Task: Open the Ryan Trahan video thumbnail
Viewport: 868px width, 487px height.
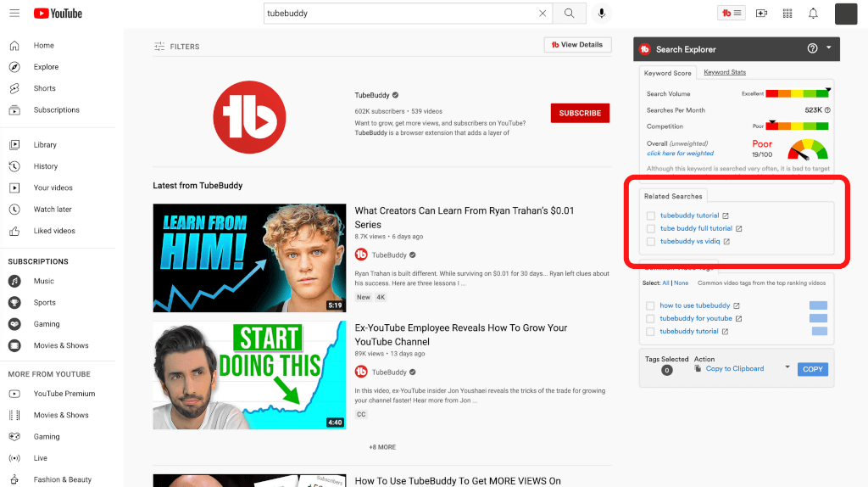Action: (249, 258)
